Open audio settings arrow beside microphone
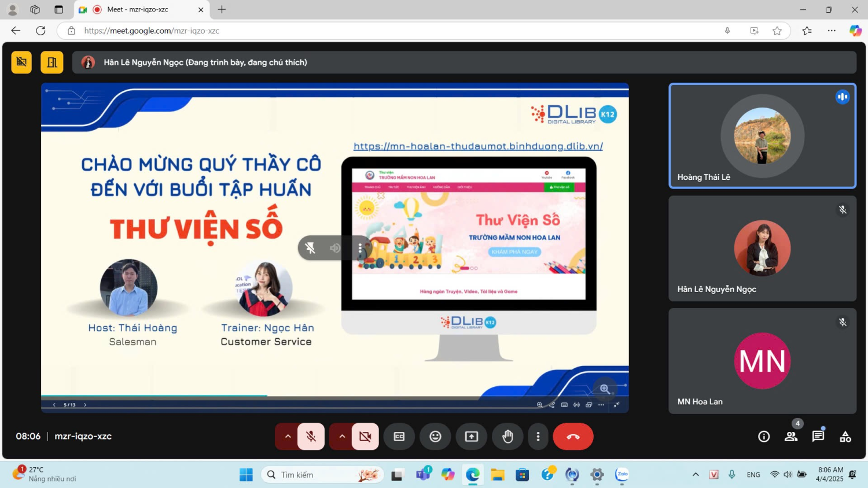 tap(288, 437)
